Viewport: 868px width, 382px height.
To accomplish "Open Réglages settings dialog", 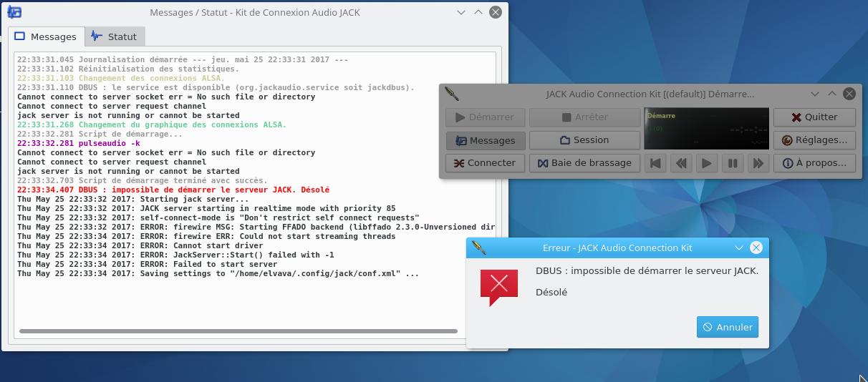I will [x=814, y=139].
